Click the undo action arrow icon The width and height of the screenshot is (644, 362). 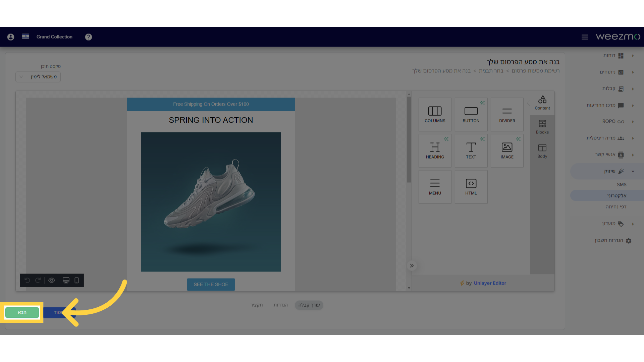pyautogui.click(x=27, y=280)
